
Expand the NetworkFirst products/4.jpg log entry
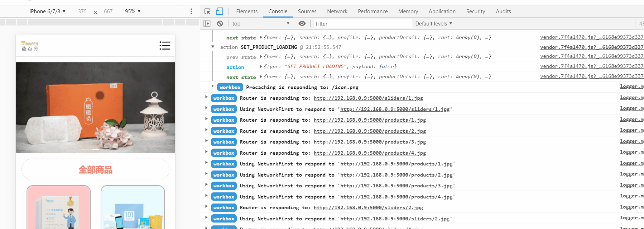[206, 195]
